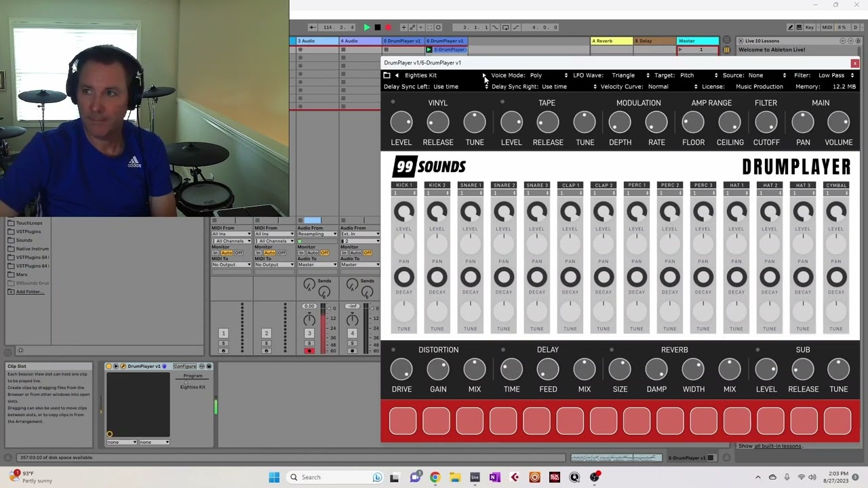Arm track 3 for recording
Image resolution: width=868 pixels, height=488 pixels.
(309, 350)
